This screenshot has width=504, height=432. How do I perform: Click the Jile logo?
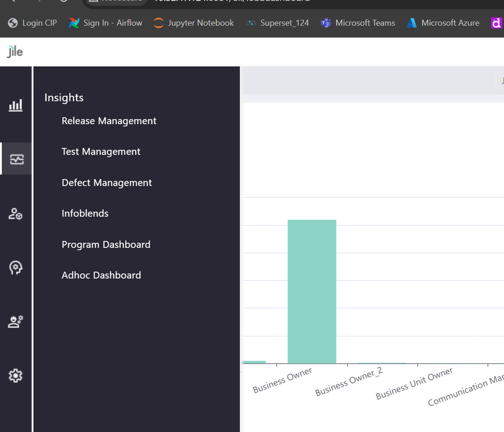(15, 52)
